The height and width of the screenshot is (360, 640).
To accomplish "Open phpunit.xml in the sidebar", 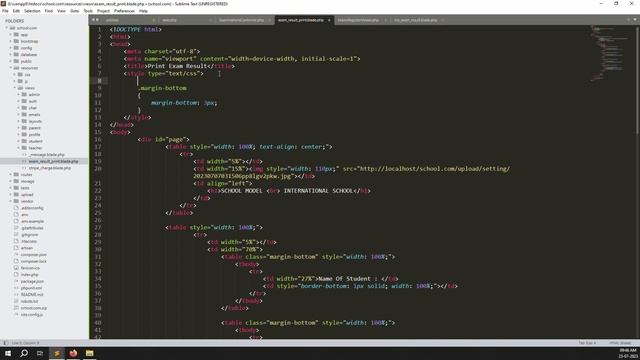I will coord(32,288).
